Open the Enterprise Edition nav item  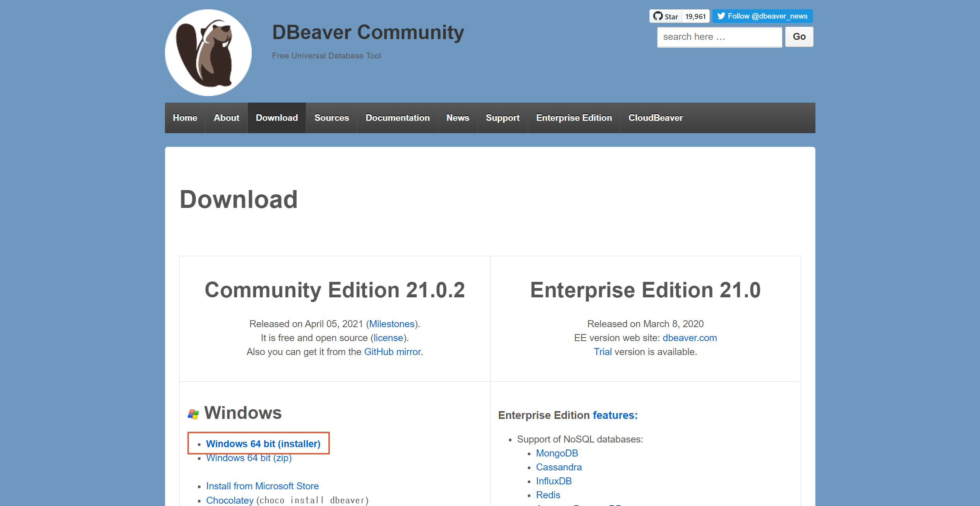click(x=574, y=118)
